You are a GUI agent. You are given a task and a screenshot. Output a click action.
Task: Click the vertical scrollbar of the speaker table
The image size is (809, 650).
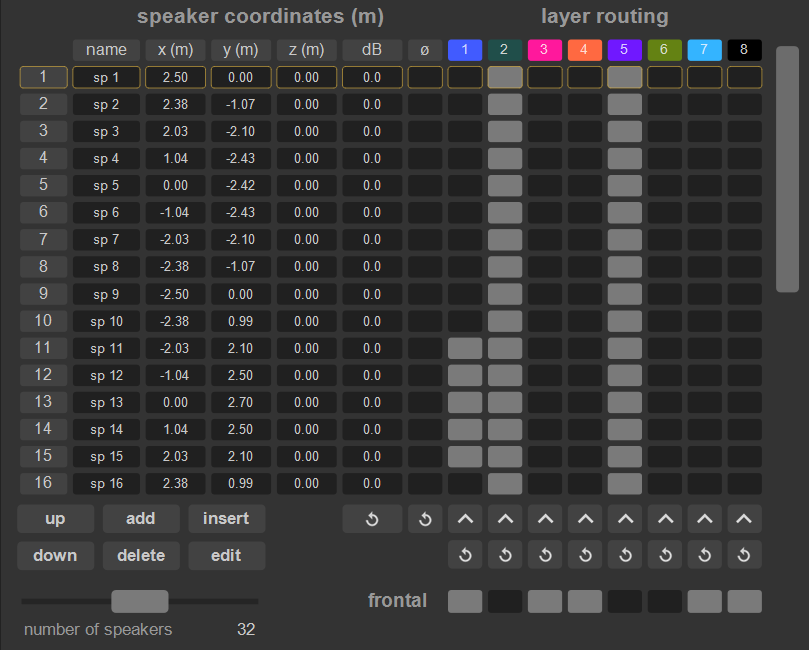click(787, 169)
